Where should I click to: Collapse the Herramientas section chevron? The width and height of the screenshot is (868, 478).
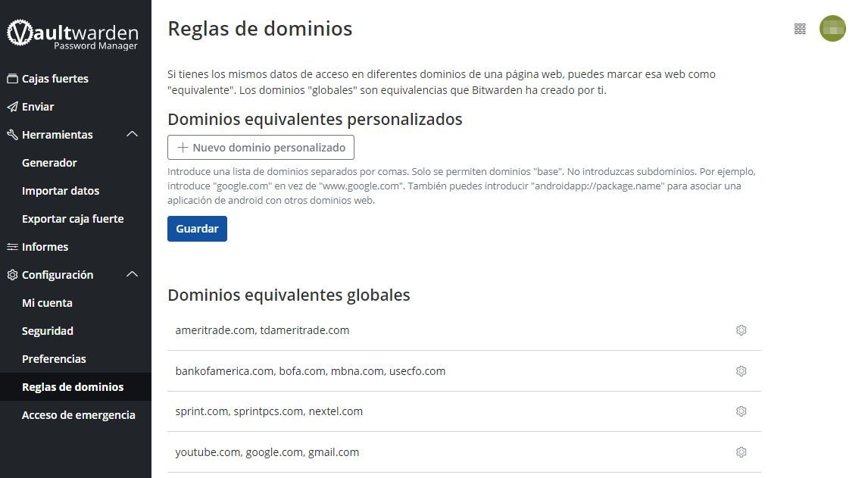pyautogui.click(x=132, y=135)
